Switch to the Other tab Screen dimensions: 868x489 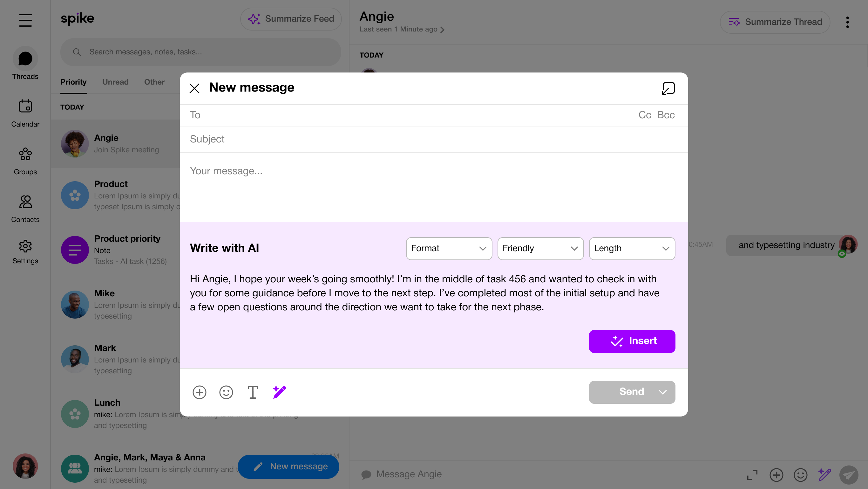pyautogui.click(x=154, y=82)
